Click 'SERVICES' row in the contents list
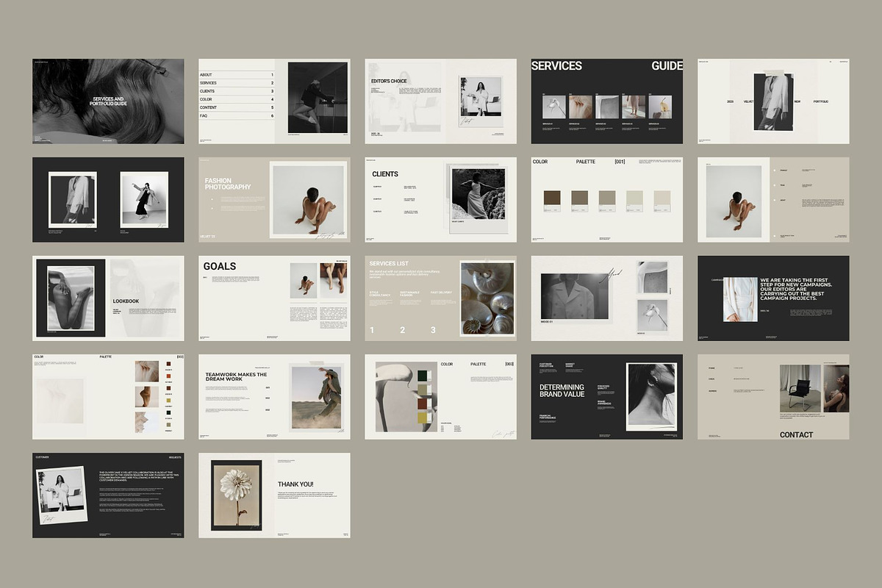Image resolution: width=882 pixels, height=588 pixels. [237, 83]
